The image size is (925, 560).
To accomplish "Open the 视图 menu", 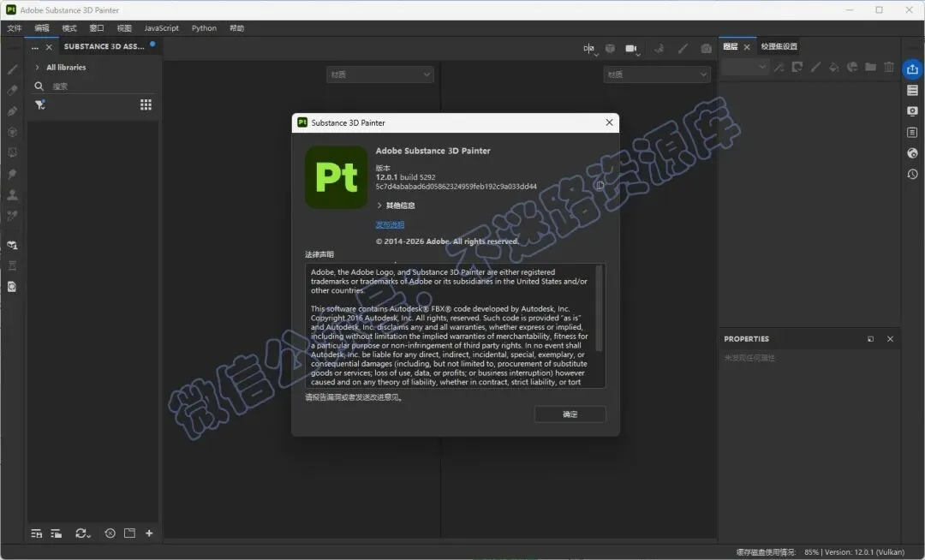I will pyautogui.click(x=124, y=28).
